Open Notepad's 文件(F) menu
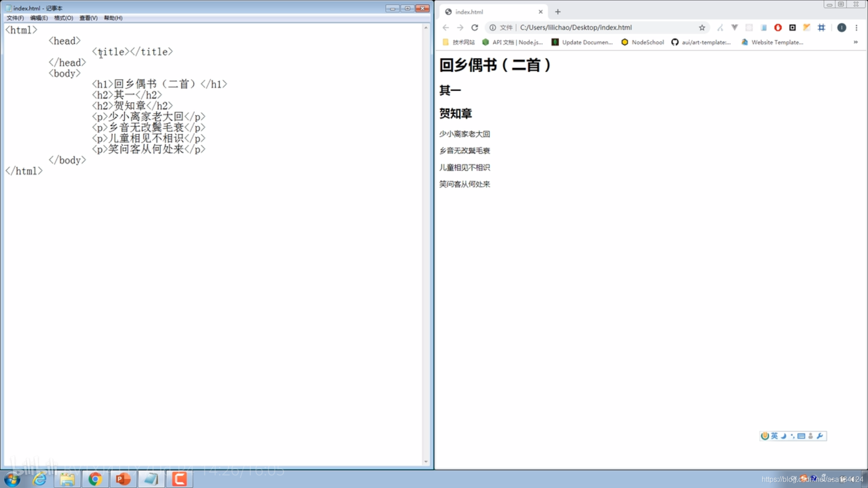The width and height of the screenshot is (868, 488). (15, 18)
